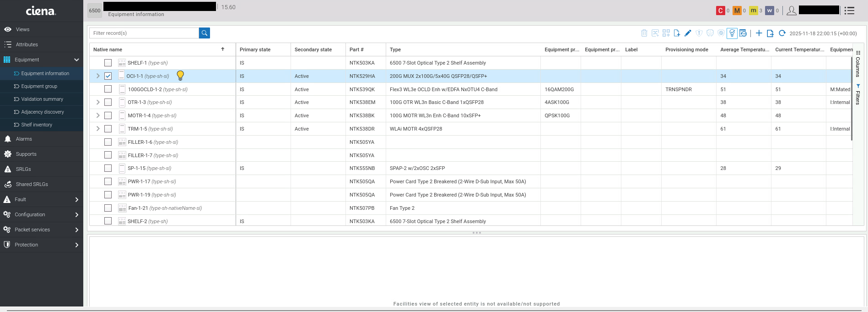Open the Filters side panel

pos(858,94)
